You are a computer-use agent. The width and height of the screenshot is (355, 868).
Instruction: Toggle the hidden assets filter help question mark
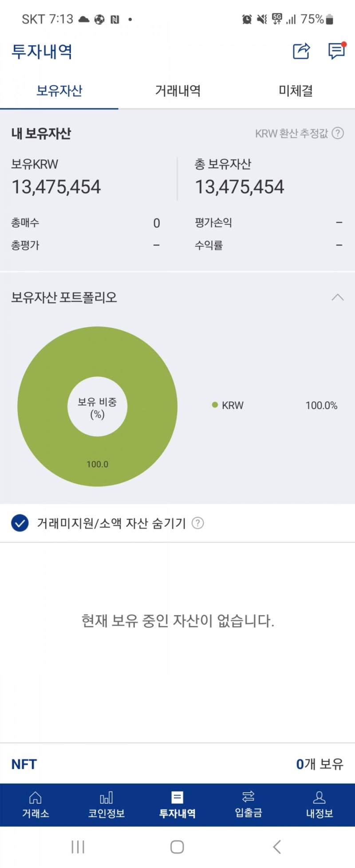point(198,523)
